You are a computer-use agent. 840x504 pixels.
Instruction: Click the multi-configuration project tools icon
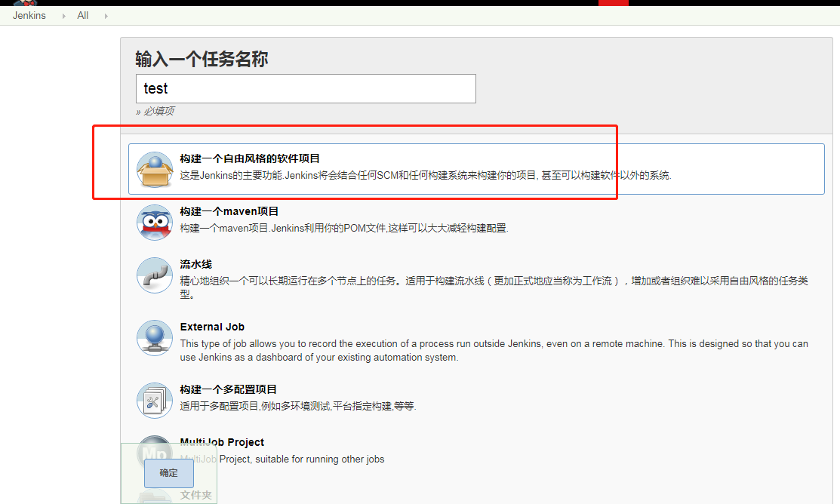[x=155, y=400]
